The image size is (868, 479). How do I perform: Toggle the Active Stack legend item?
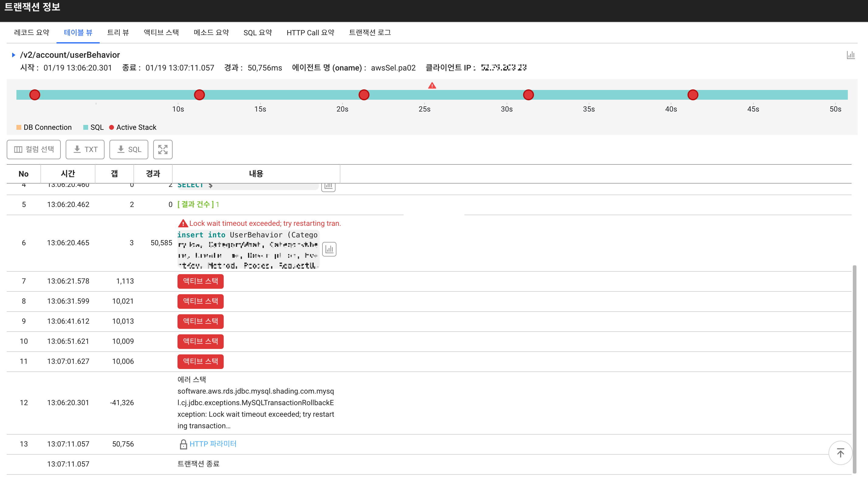[133, 127]
